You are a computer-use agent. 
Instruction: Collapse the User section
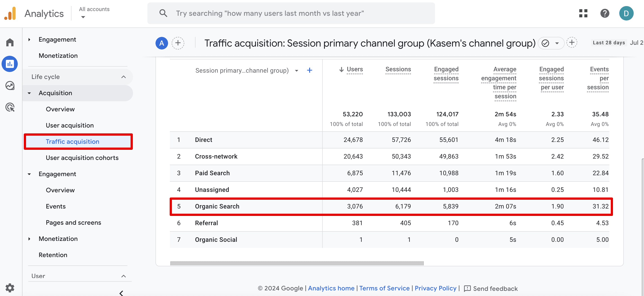pyautogui.click(x=124, y=276)
